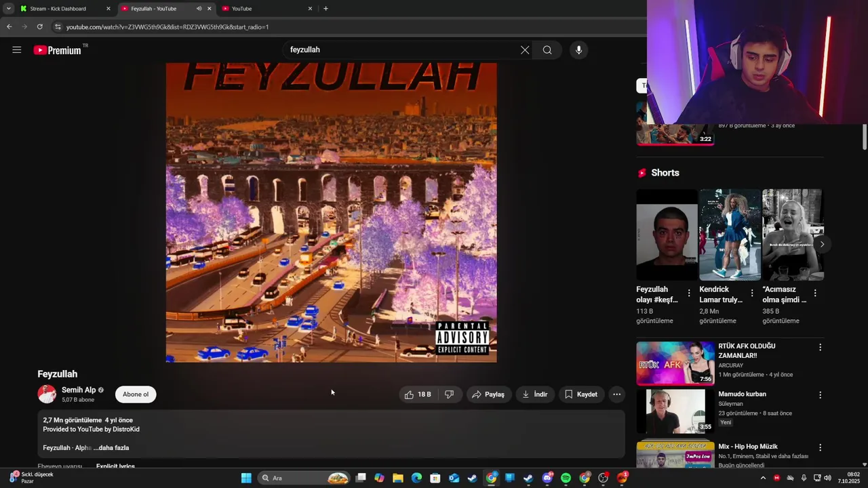This screenshot has height=488, width=868.
Task: Open RTÜK AFK OLDUĞU ZAMANLAR video thumbnail
Action: point(675,363)
